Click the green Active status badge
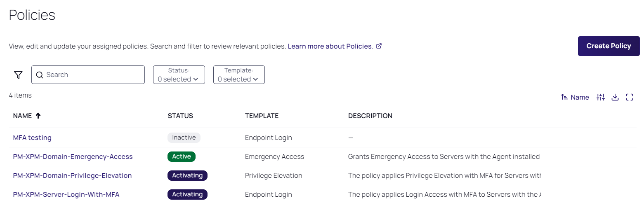644x212 pixels. tap(181, 156)
